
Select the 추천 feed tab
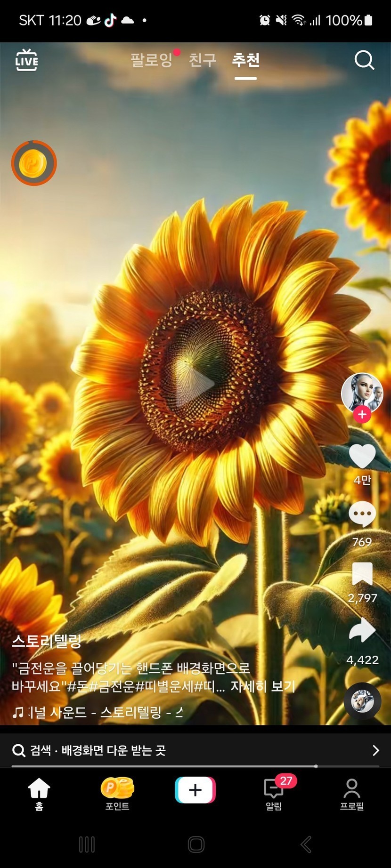click(245, 60)
